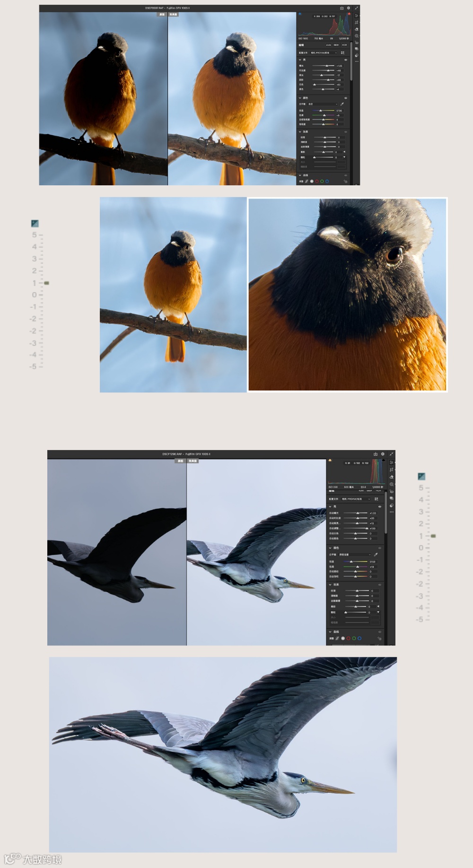Select 效果图 tab in DSCF1290.RAF window
473x868 pixels.
point(193,460)
